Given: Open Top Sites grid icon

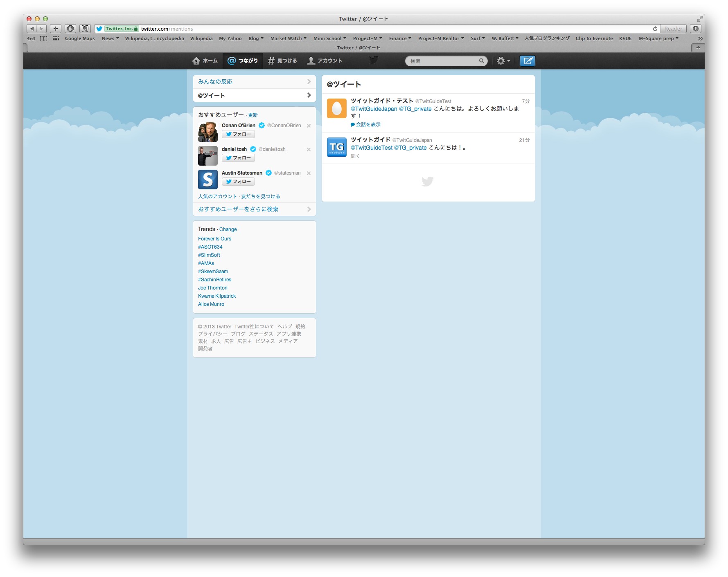Looking at the screenshot, I should coord(56,38).
